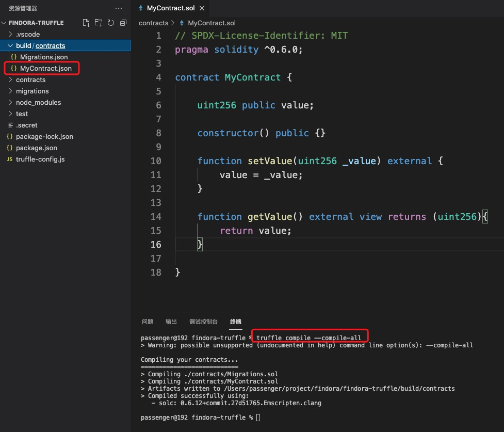The image size is (504, 432).
Task: Open package.json in the explorer
Action: (37, 148)
